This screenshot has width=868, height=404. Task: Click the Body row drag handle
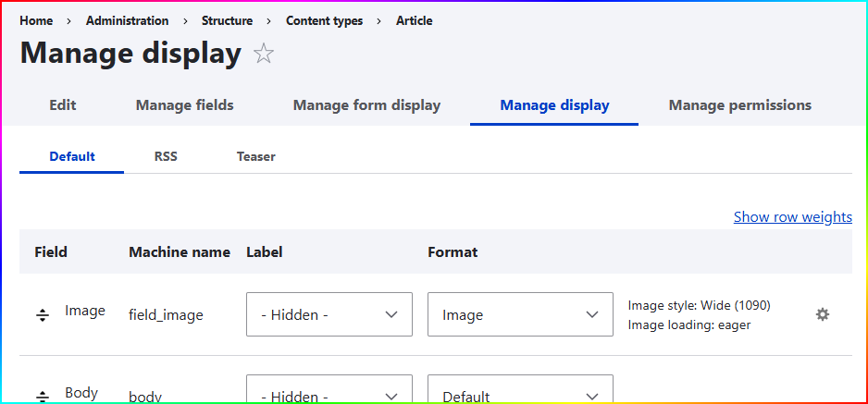pos(43,396)
